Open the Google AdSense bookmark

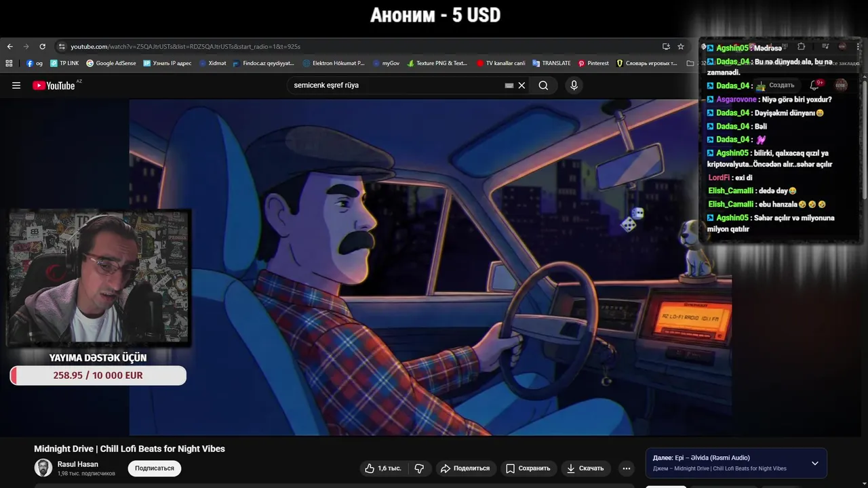click(111, 63)
